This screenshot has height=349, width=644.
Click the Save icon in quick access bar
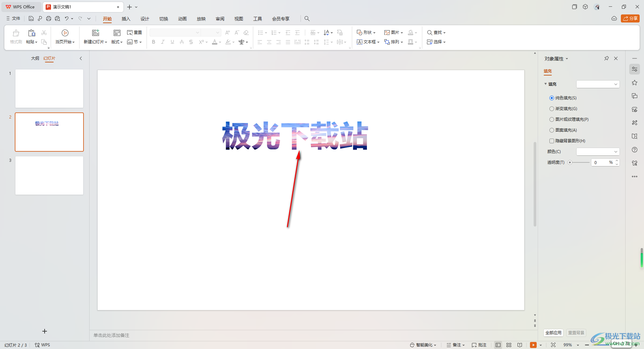(x=31, y=18)
